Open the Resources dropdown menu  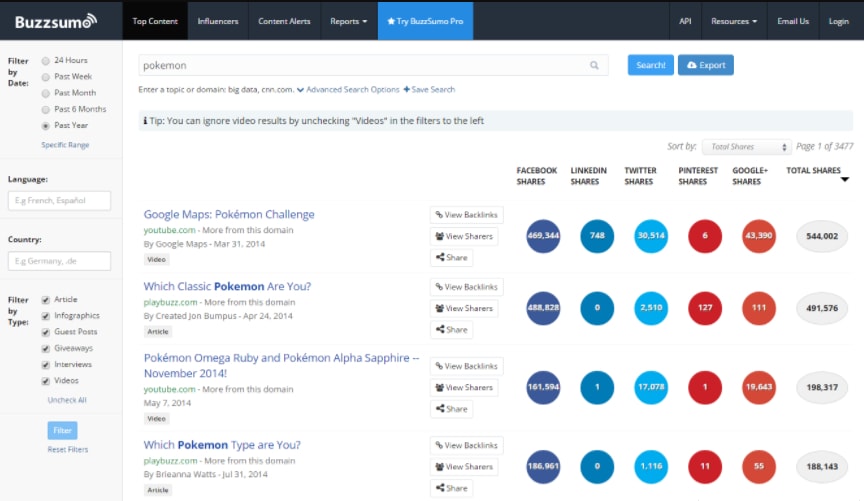tap(734, 21)
